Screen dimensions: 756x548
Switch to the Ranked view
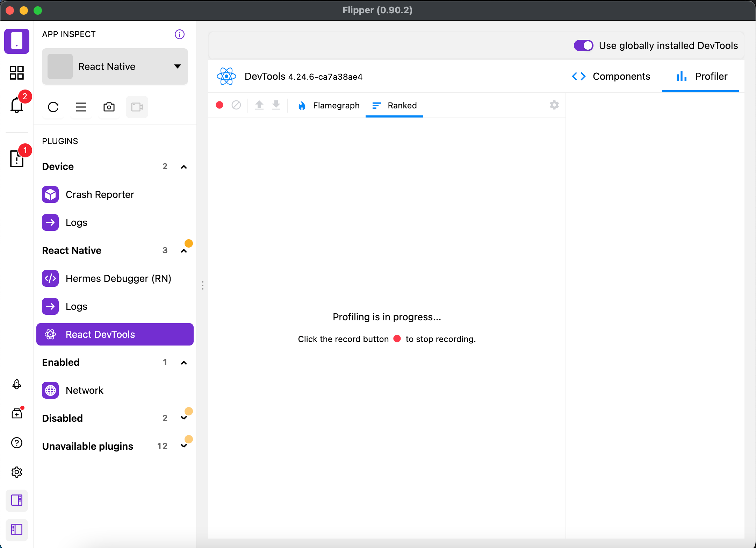(x=394, y=105)
